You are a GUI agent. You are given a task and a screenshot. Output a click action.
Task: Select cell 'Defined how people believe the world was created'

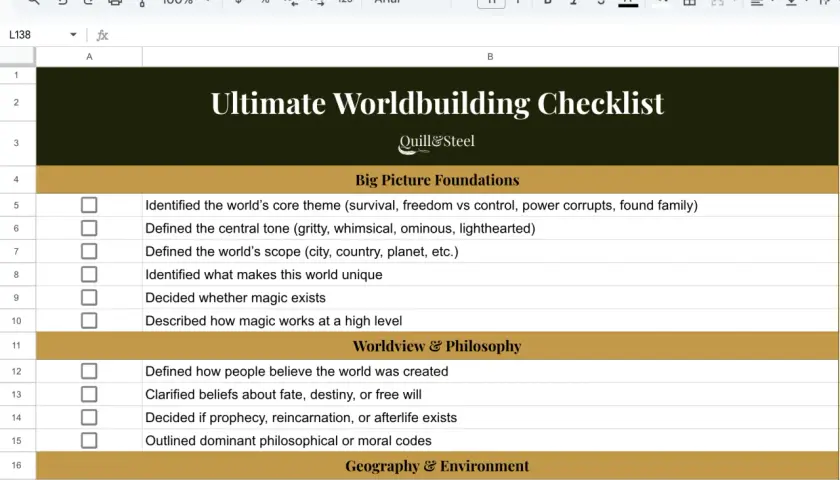(x=490, y=371)
